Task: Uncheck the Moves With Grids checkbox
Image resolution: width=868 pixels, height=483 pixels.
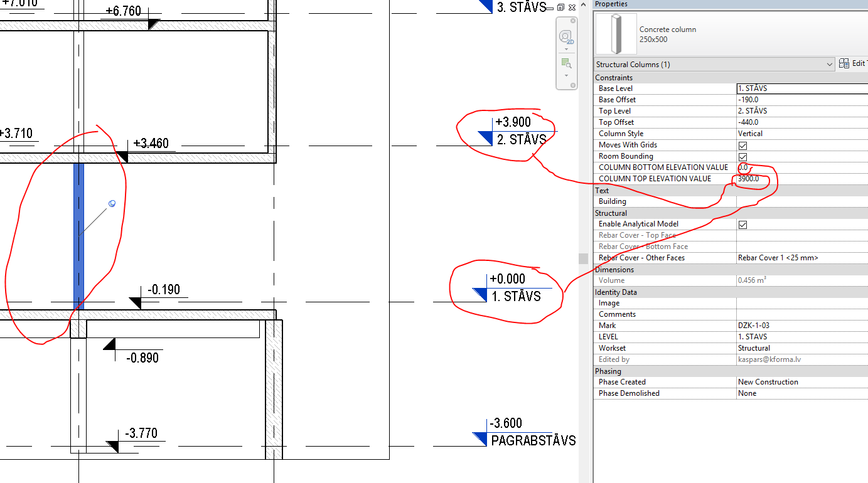Action: (742, 145)
